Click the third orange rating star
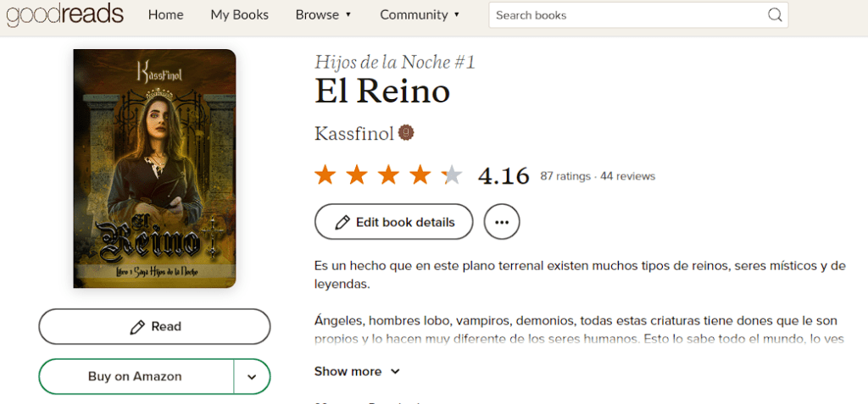The width and height of the screenshot is (868, 404). click(x=388, y=175)
